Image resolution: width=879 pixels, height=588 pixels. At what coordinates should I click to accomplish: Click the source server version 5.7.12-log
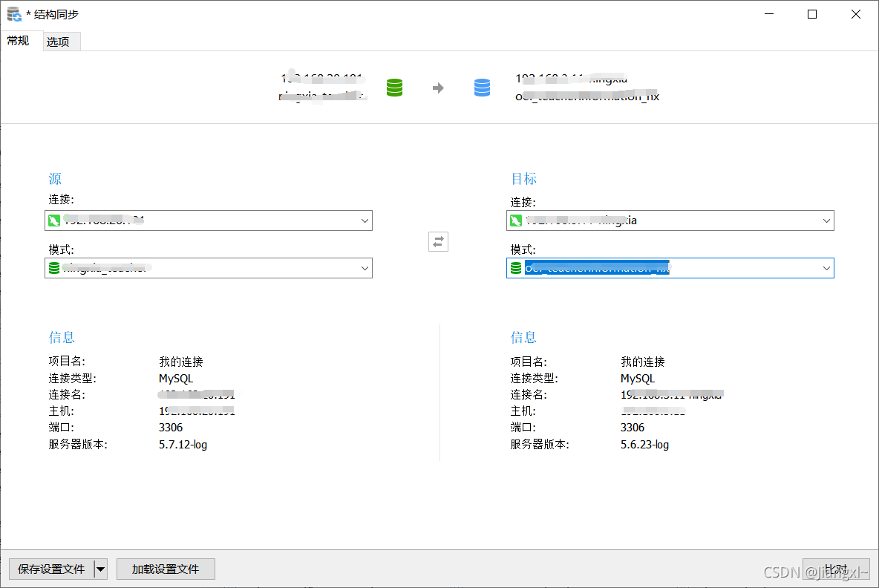pyautogui.click(x=183, y=445)
